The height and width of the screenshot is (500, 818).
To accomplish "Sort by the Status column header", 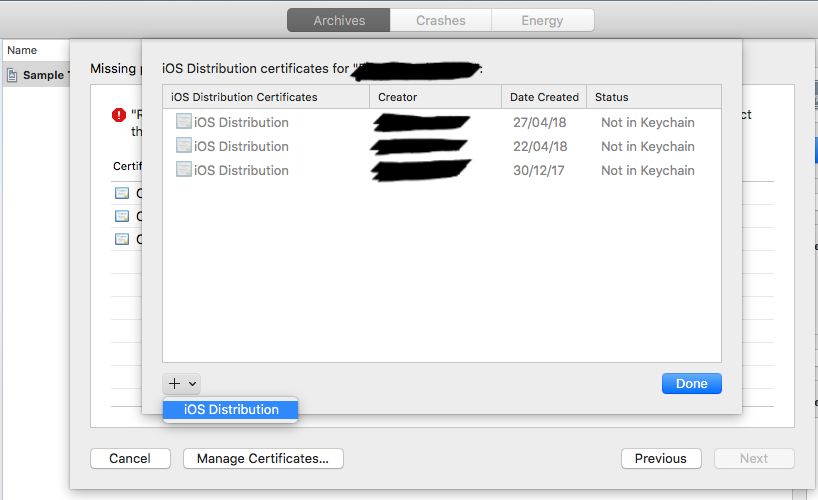I will tap(654, 97).
